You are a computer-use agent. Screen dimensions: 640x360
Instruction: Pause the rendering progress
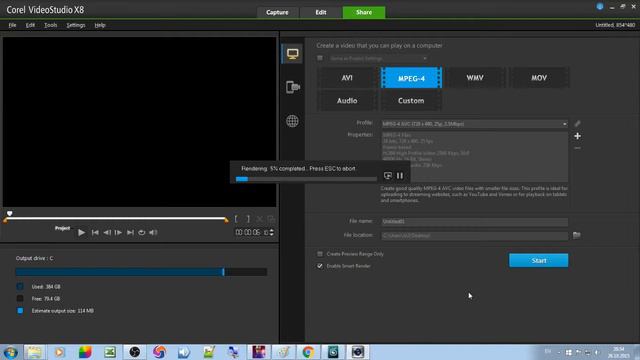pyautogui.click(x=400, y=176)
